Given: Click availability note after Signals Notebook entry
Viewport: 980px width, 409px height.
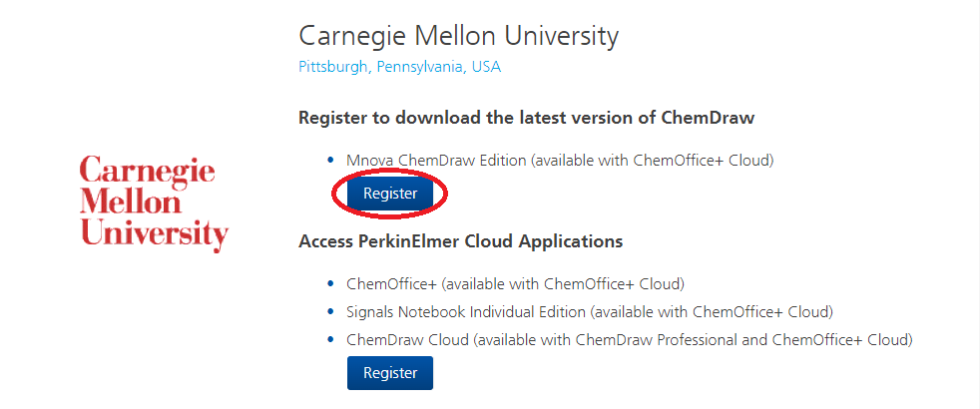Looking at the screenshot, I should pyautogui.click(x=712, y=311).
